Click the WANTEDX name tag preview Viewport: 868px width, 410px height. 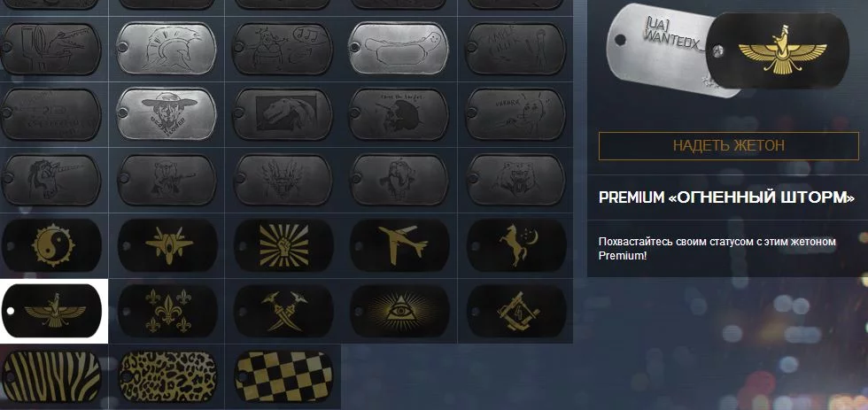click(659, 50)
